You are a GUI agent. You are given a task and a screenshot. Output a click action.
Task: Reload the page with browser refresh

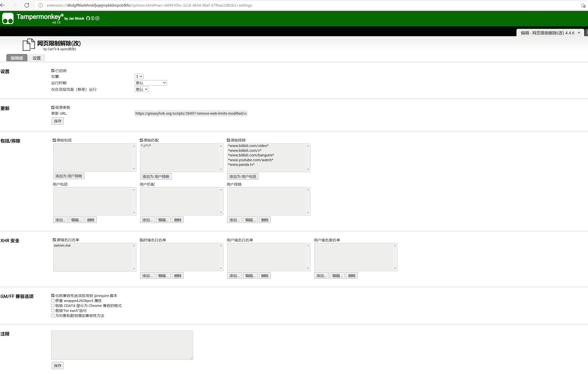[27, 5]
